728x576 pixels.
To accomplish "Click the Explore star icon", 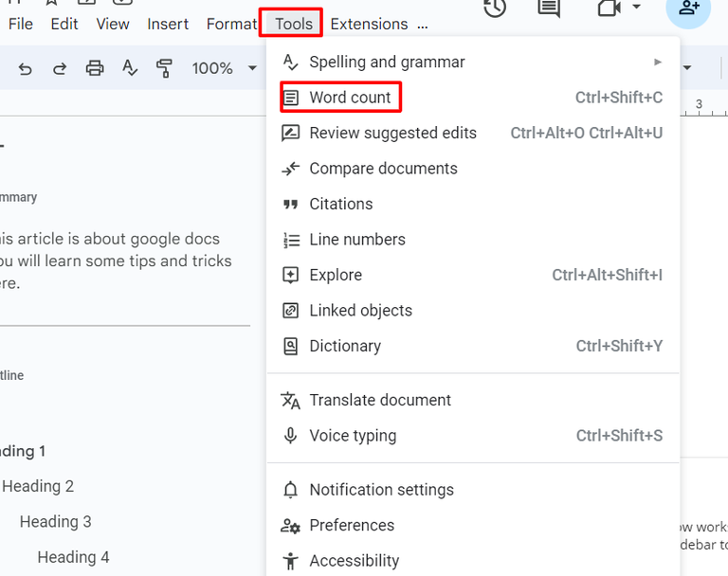I will pos(291,276).
